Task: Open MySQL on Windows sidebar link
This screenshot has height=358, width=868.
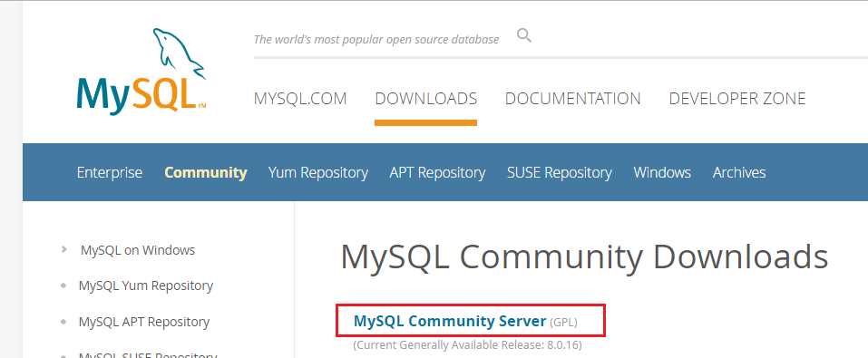Action: tap(138, 250)
